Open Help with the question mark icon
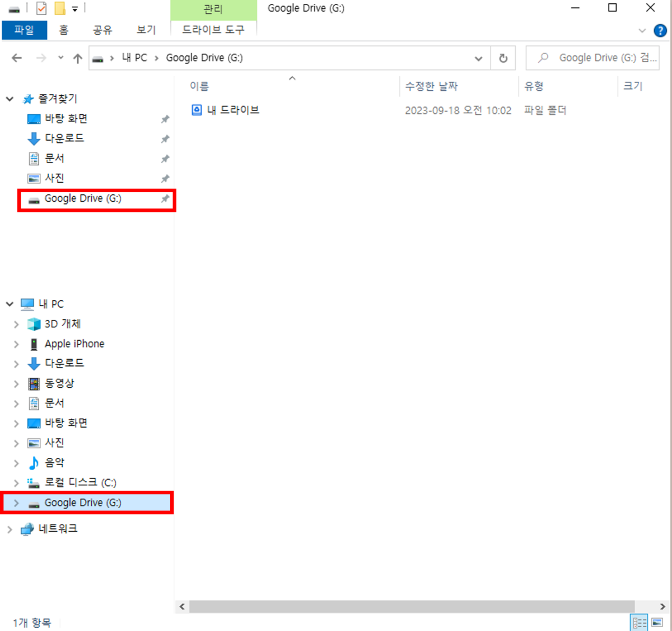This screenshot has width=672, height=631. pos(660,30)
